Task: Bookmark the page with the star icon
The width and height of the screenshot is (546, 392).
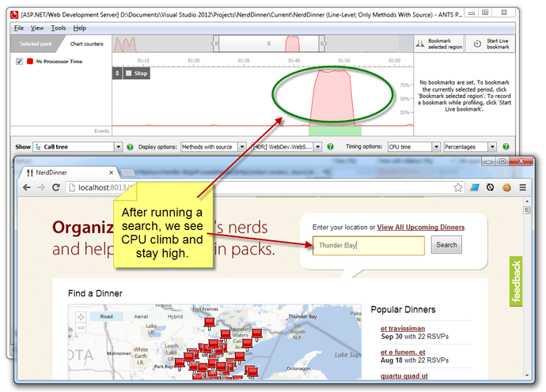Action: (457, 187)
